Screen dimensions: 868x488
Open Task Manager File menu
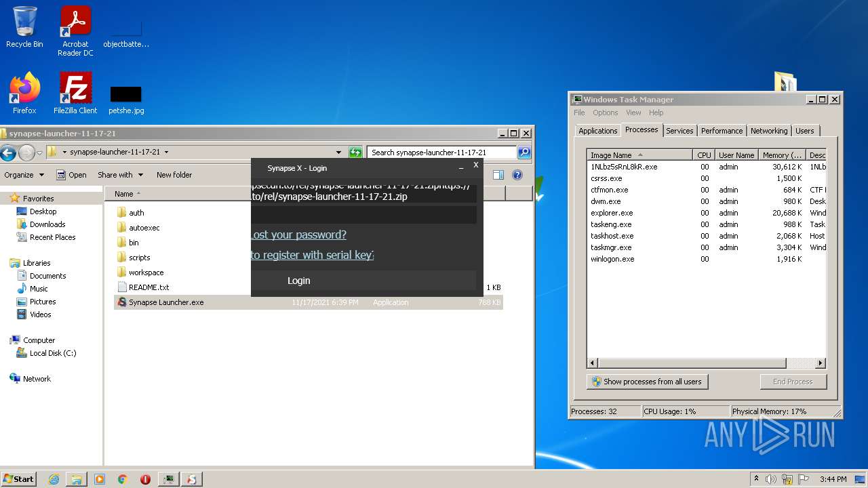coord(579,113)
